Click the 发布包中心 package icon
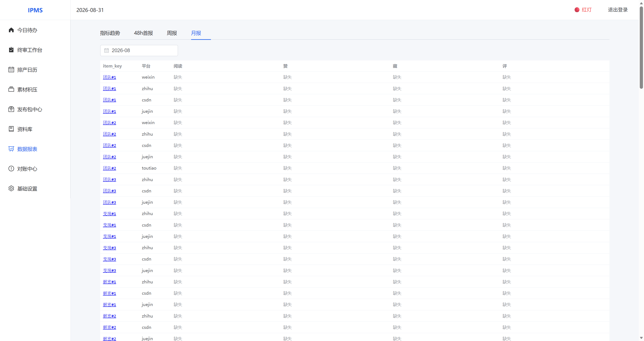 coord(11,109)
